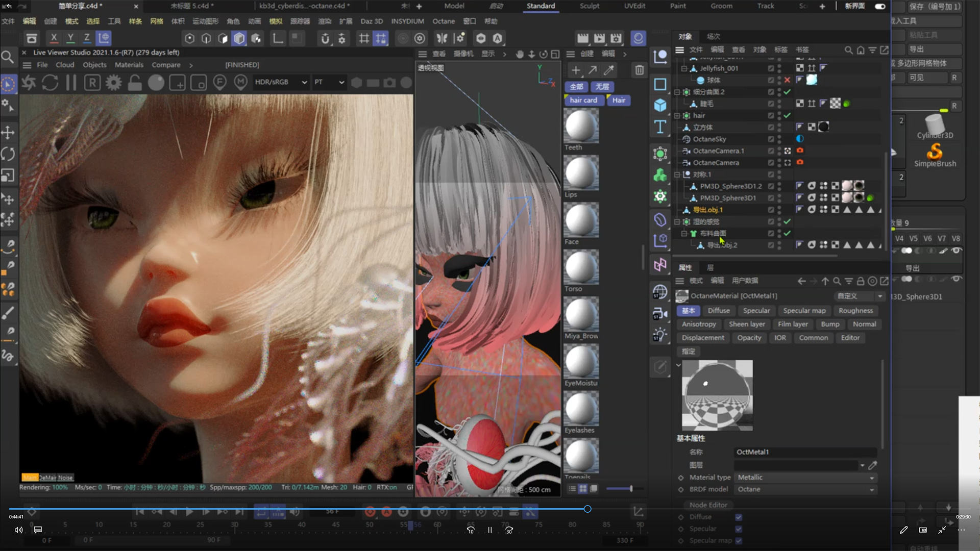The width and height of the screenshot is (980, 551).
Task: Pick material with eyedropper icon
Action: 609,70
